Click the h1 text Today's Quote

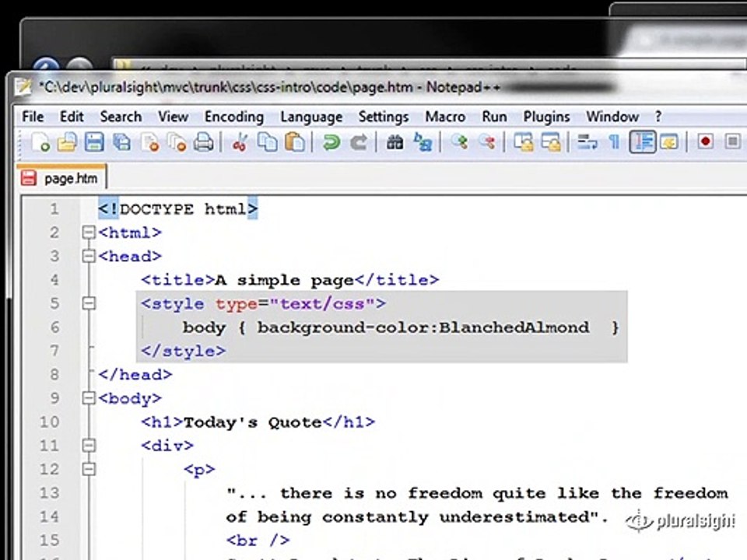[252, 422]
